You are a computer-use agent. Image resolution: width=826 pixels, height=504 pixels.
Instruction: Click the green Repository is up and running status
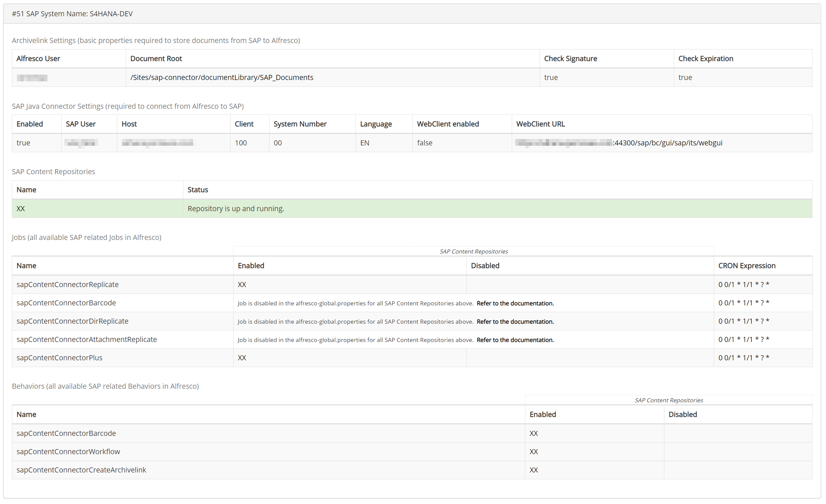tap(236, 208)
